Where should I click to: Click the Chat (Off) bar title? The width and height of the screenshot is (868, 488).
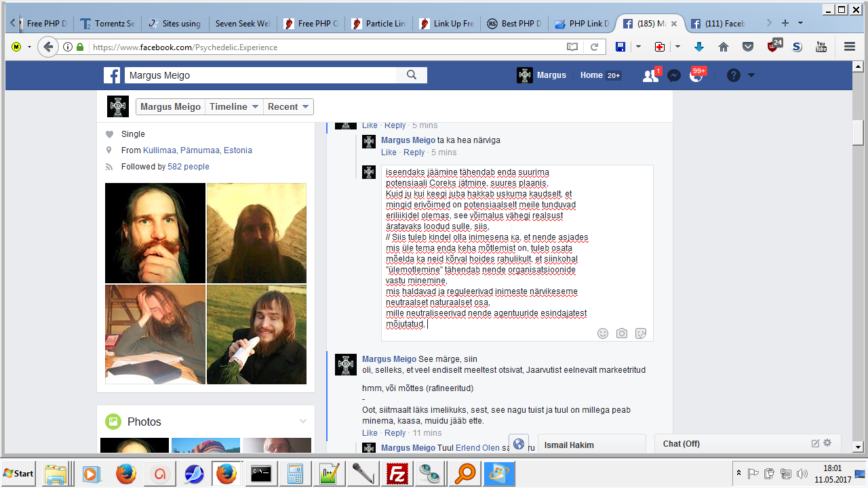pyautogui.click(x=682, y=444)
